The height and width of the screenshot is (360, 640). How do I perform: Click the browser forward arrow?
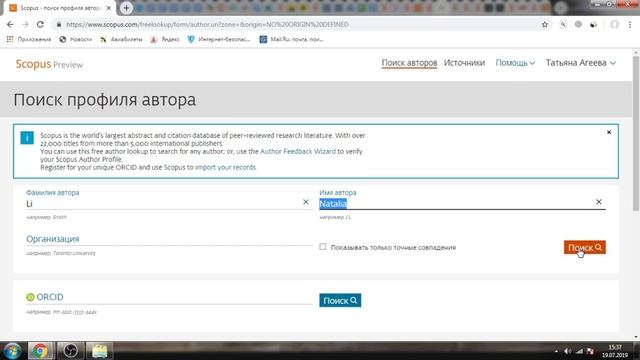(25, 24)
